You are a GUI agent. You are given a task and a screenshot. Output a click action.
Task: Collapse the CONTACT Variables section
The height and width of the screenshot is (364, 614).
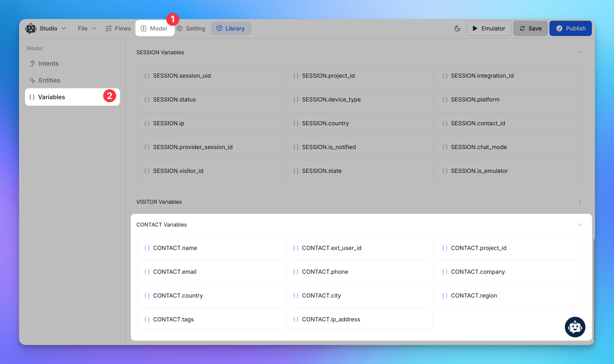(580, 225)
